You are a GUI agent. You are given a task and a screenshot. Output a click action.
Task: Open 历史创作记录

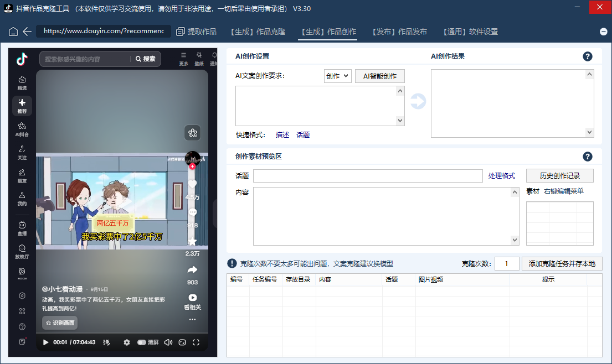(559, 175)
